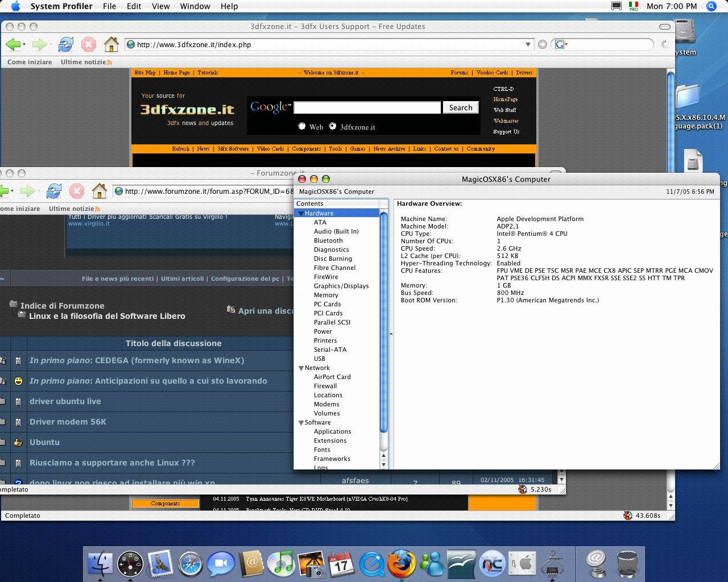Open Finder from the dock
The image size is (728, 582).
[x=101, y=564]
